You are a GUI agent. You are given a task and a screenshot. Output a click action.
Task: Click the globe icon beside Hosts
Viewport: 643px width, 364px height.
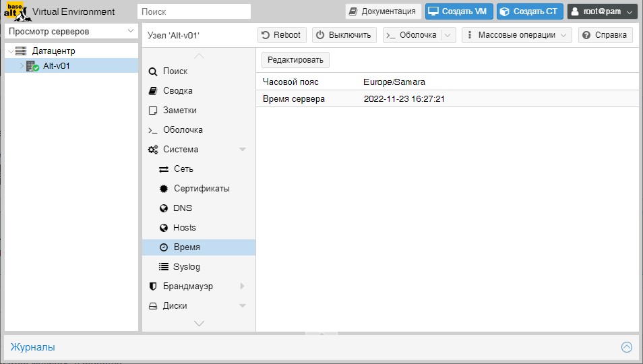click(164, 228)
